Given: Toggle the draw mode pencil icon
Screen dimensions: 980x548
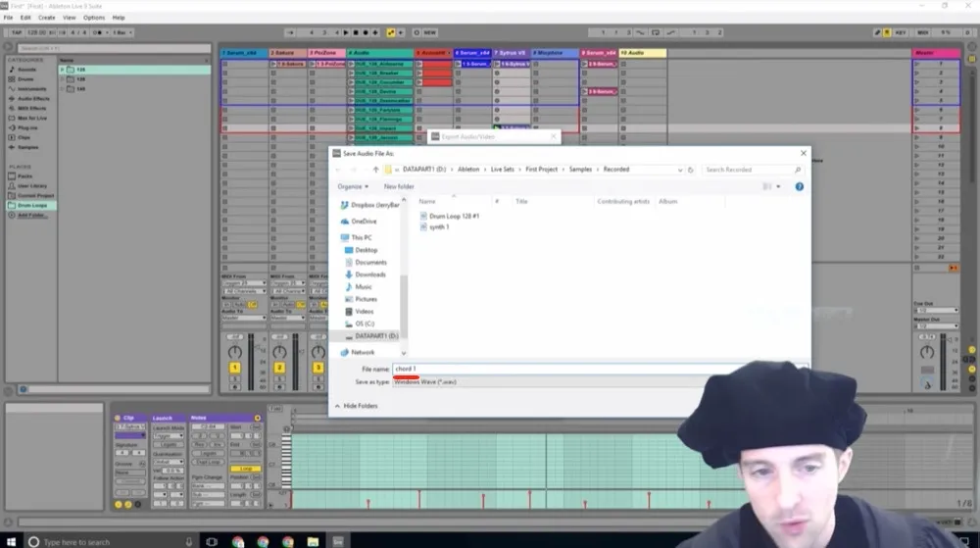Looking at the screenshot, I should 877,32.
